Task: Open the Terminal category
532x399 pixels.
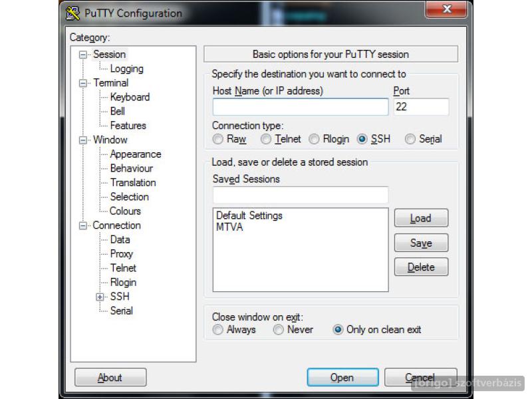Action: pos(110,82)
